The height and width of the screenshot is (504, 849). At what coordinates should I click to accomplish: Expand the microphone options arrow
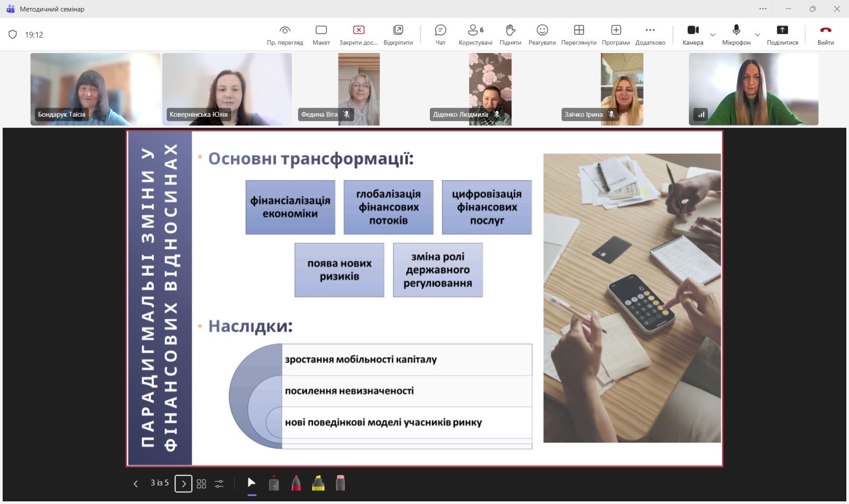pos(757,35)
